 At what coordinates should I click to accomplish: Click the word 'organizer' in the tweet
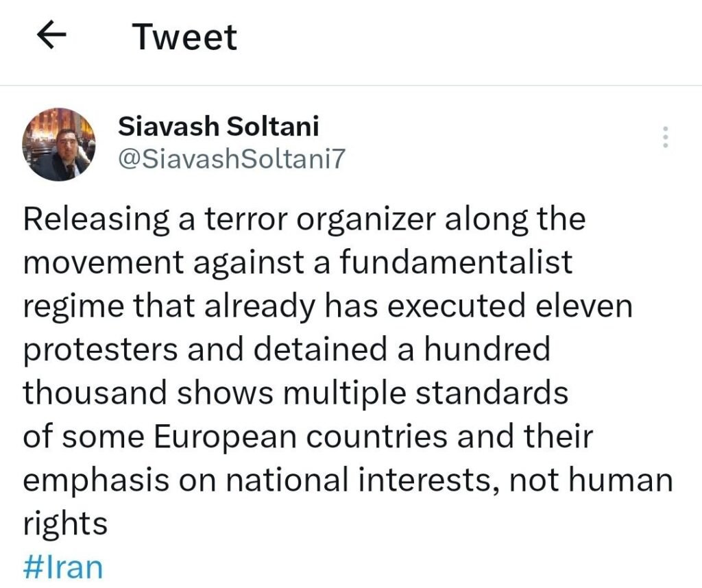point(367,220)
